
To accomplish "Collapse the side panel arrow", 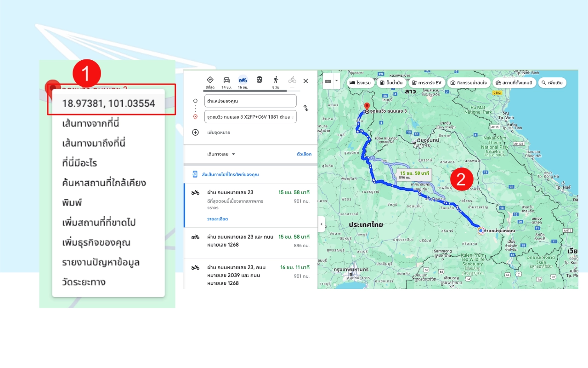I will [321, 224].
